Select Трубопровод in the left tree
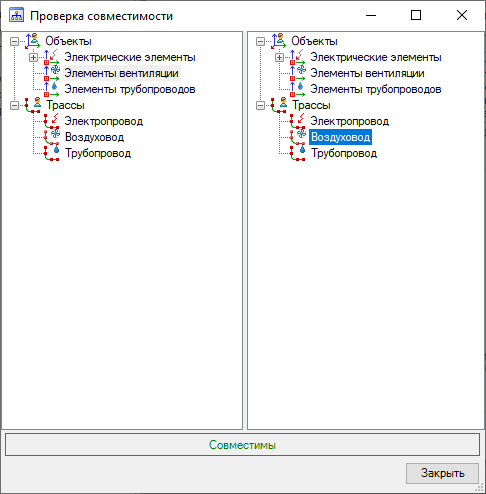This screenshot has width=486, height=494. pyautogui.click(x=98, y=153)
